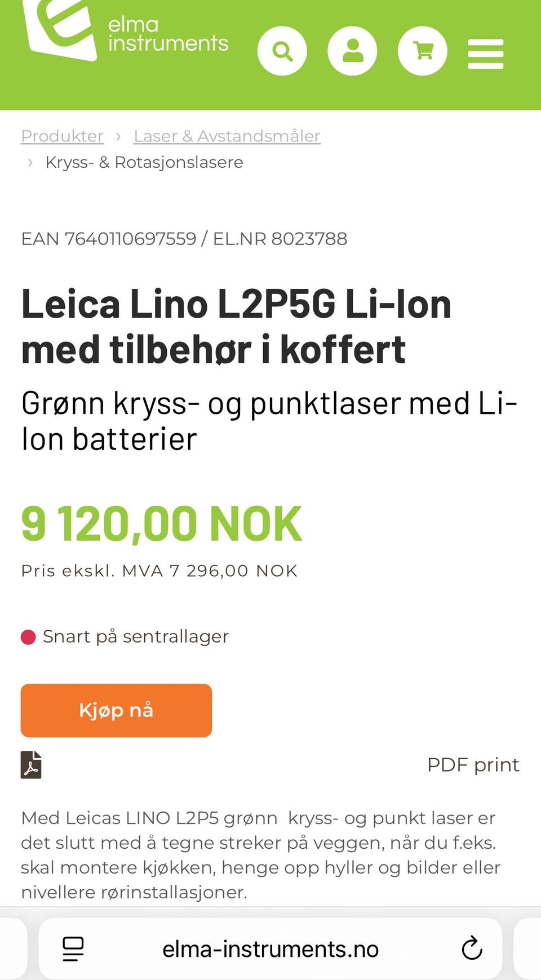Tap the reload page icon
541x980 pixels.
click(x=472, y=949)
